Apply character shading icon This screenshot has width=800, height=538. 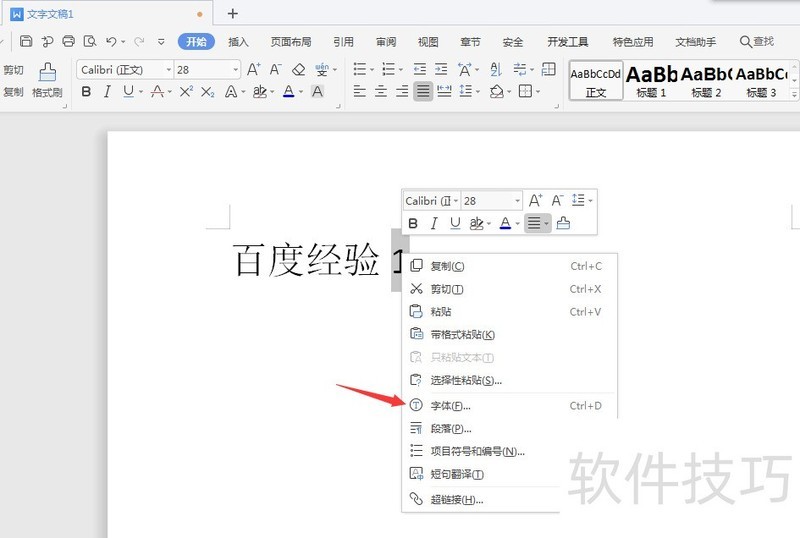317,91
